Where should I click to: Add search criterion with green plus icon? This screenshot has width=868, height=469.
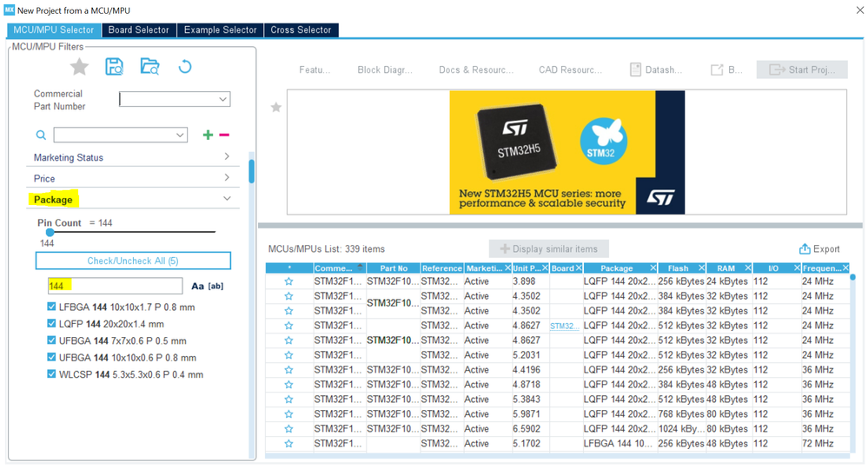tap(209, 135)
